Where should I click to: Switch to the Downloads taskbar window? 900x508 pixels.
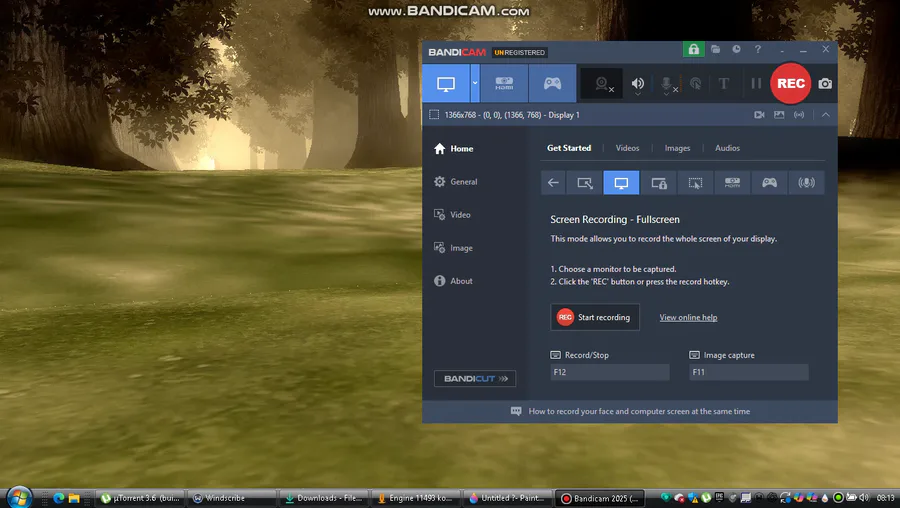(324, 498)
